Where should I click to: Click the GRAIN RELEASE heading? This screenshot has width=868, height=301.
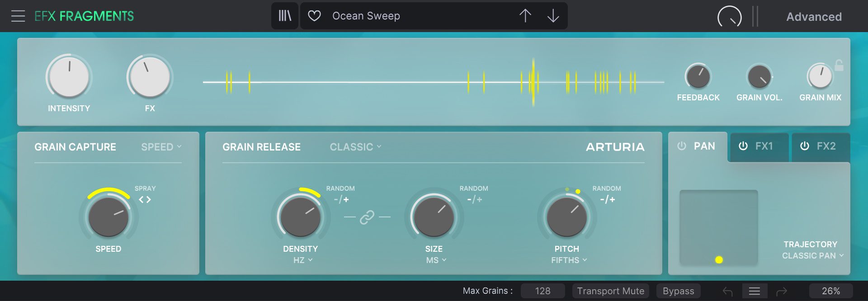(261, 147)
